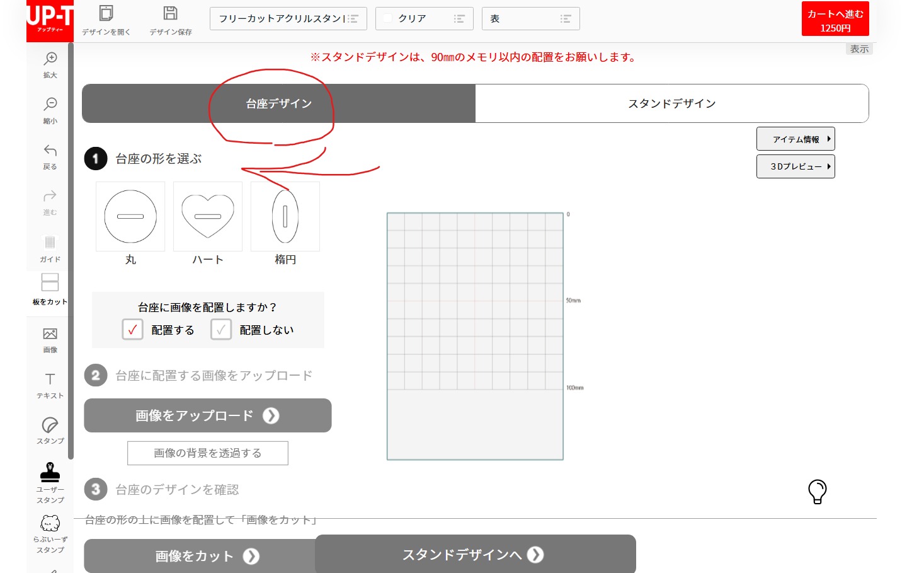Enable the 配置する image placement checkbox
The image size is (924, 573).
132,329
